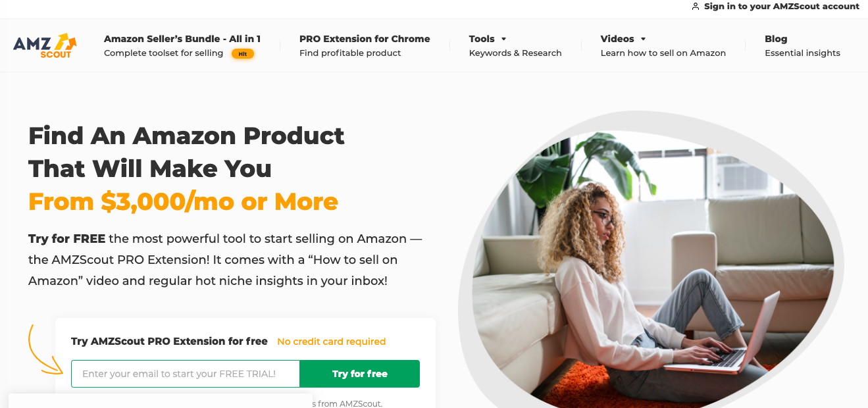The width and height of the screenshot is (868, 408).
Task: Focus the email input for FREE TRIAL
Action: tap(186, 374)
